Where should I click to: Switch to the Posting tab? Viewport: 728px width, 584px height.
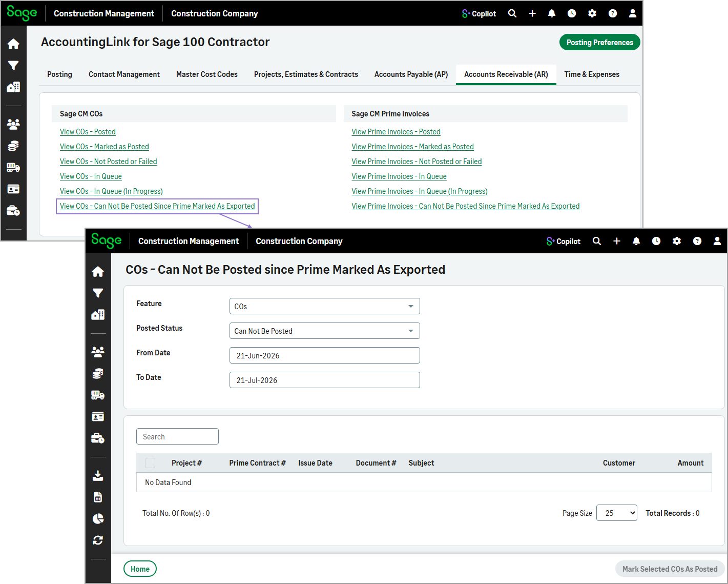[59, 74]
